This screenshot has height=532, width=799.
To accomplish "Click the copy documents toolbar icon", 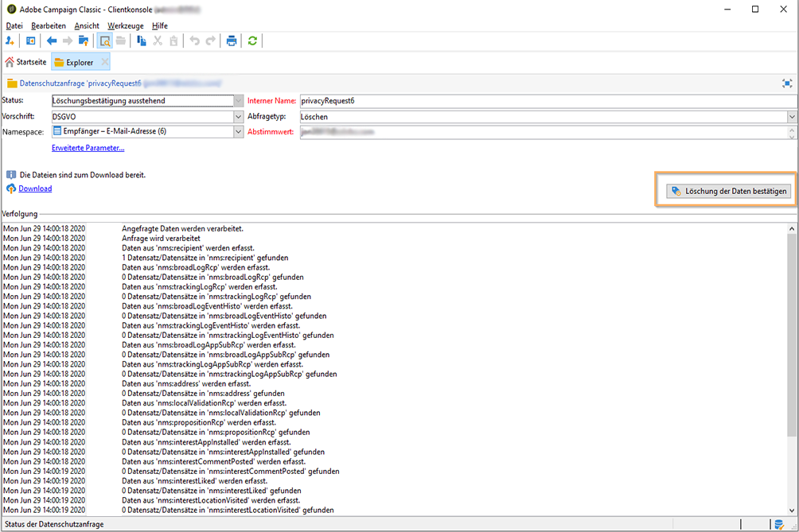I will click(142, 41).
